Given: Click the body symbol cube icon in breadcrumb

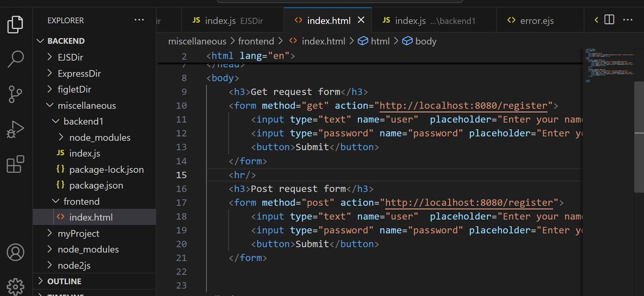Looking at the screenshot, I should pyautogui.click(x=407, y=41).
